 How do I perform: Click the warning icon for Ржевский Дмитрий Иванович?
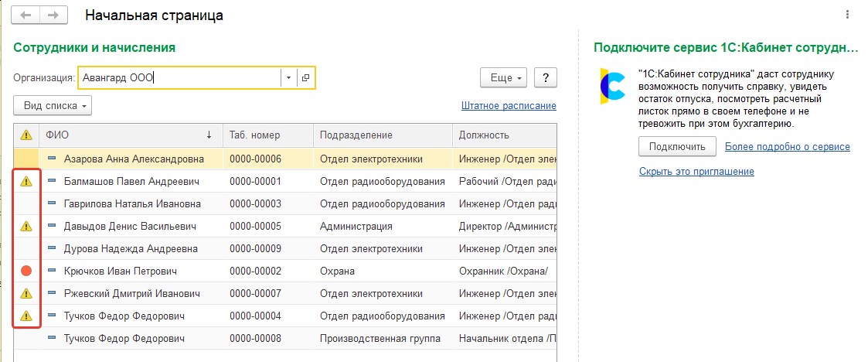coord(26,293)
